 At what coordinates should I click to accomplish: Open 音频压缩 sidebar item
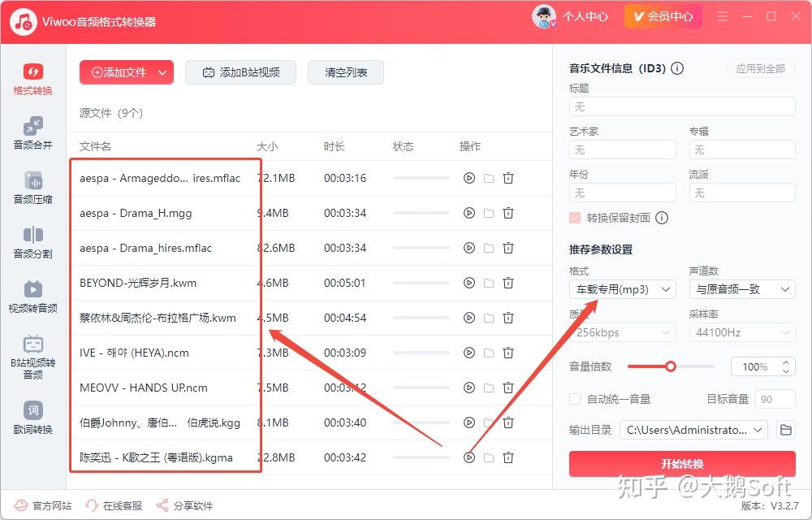click(32, 188)
